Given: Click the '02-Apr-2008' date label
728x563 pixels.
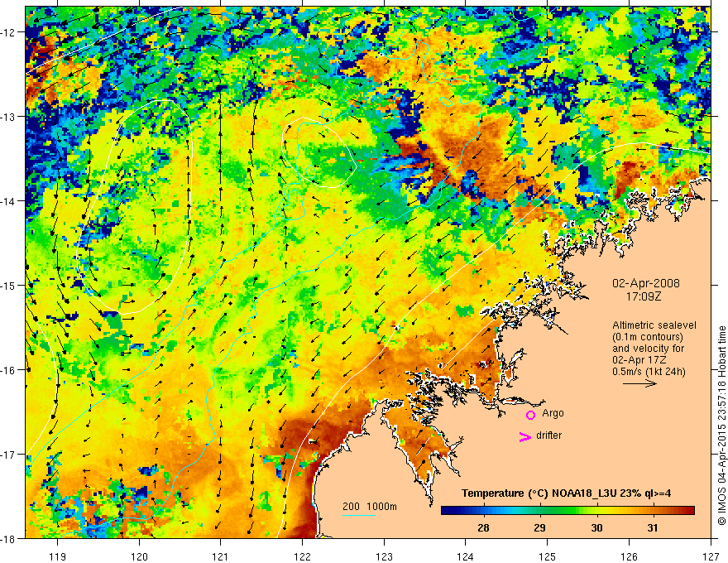Looking at the screenshot, I should [x=646, y=283].
